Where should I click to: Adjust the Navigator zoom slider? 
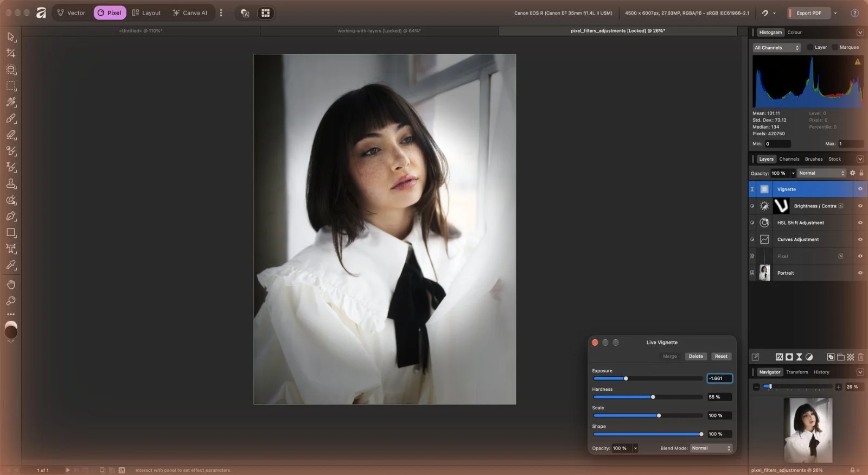pos(770,387)
